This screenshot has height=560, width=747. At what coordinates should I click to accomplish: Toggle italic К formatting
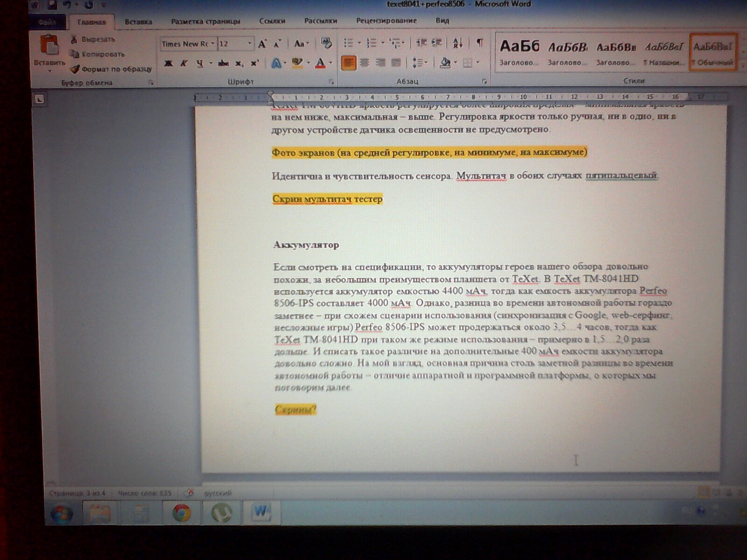coord(184,63)
